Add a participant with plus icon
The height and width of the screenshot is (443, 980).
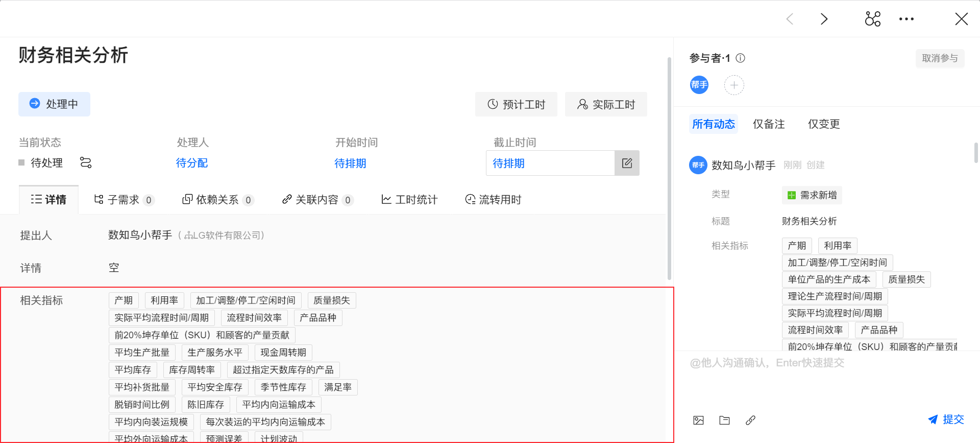[x=734, y=85]
